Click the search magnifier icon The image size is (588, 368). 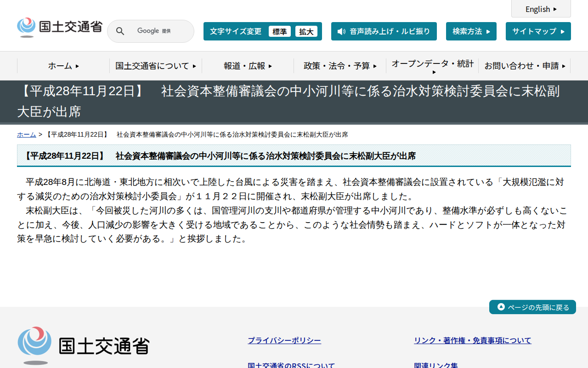[x=120, y=31]
